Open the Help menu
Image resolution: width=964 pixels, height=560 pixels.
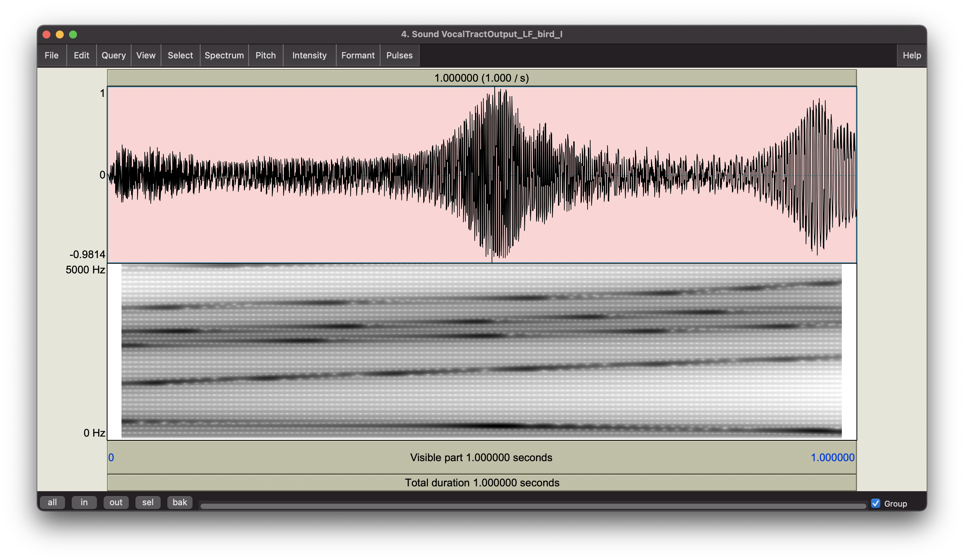[912, 55]
